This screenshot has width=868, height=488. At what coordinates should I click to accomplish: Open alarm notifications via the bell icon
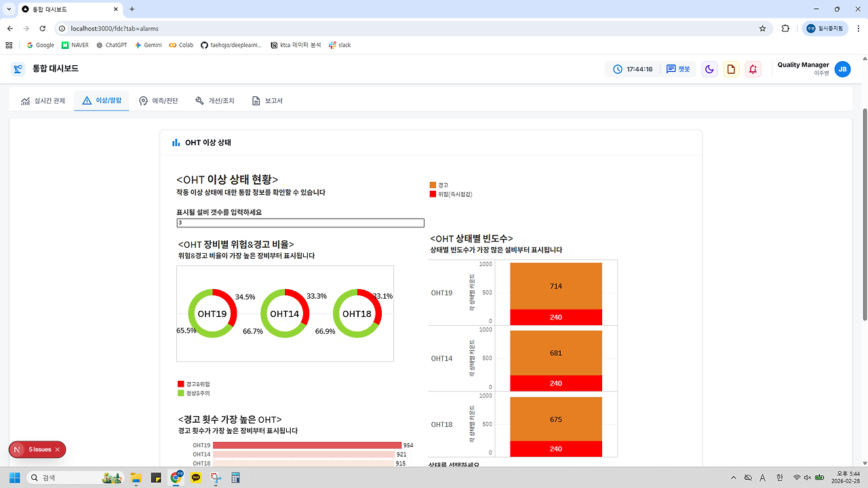tap(753, 69)
